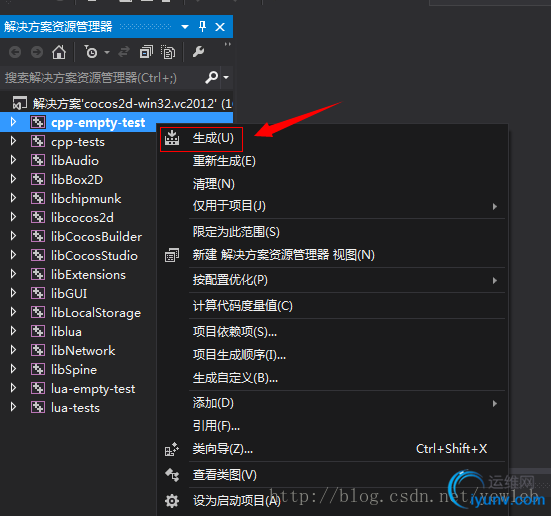Open 项目依赖项(S)... dialog
The height and width of the screenshot is (516, 551).
pos(332,332)
